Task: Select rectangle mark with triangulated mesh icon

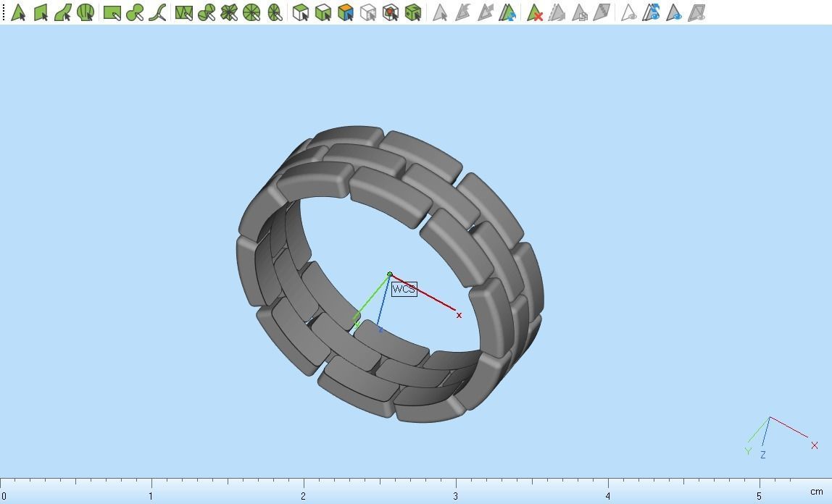Action: [183, 12]
